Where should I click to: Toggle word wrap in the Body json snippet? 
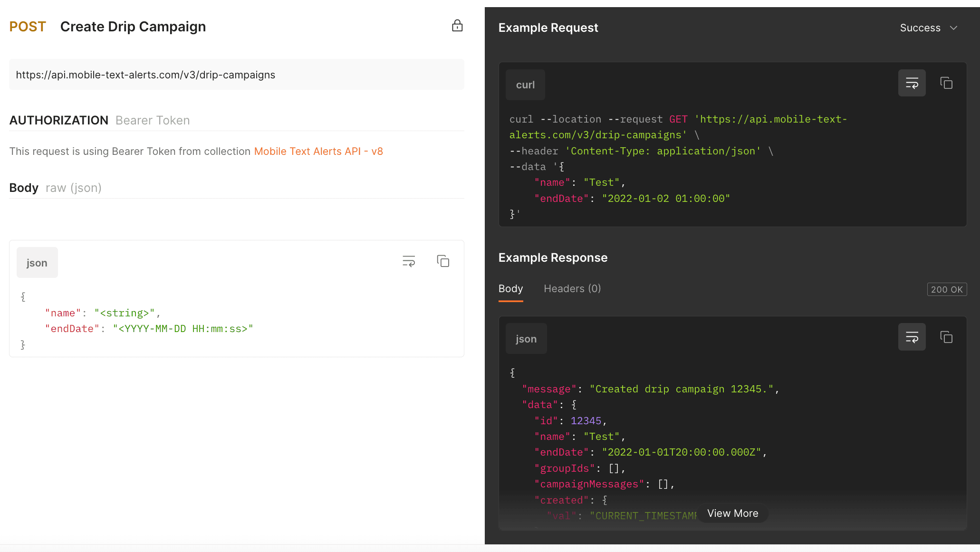409,261
